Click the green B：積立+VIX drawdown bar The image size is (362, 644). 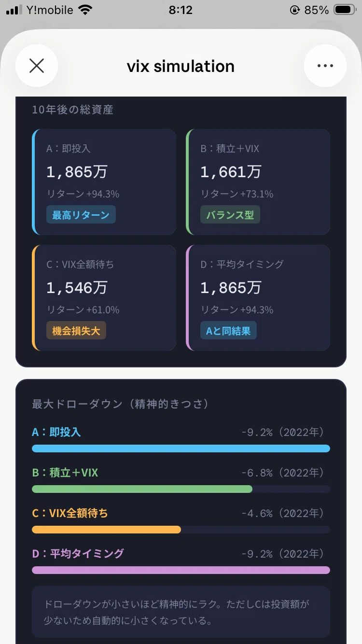pos(142,489)
